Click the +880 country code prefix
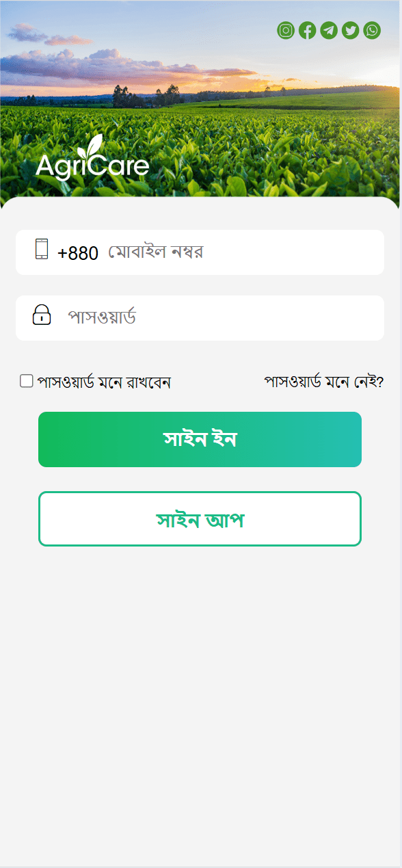This screenshot has height=868, width=402. (78, 253)
